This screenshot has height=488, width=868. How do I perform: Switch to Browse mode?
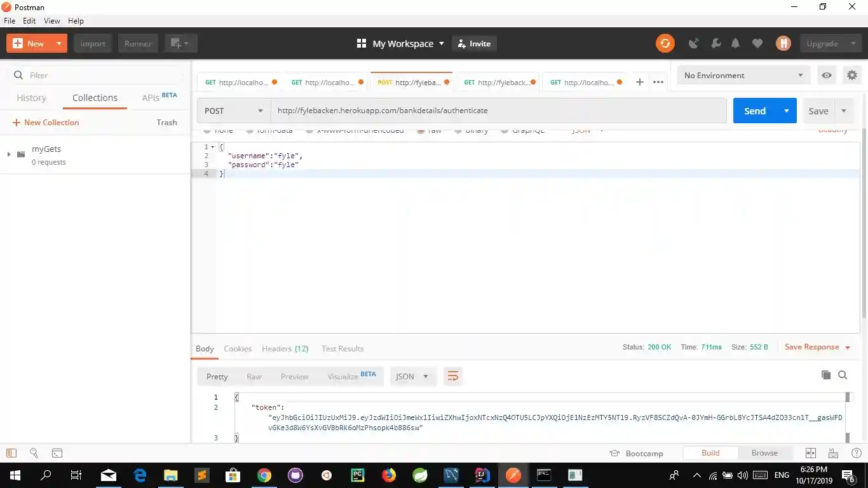tap(764, 453)
